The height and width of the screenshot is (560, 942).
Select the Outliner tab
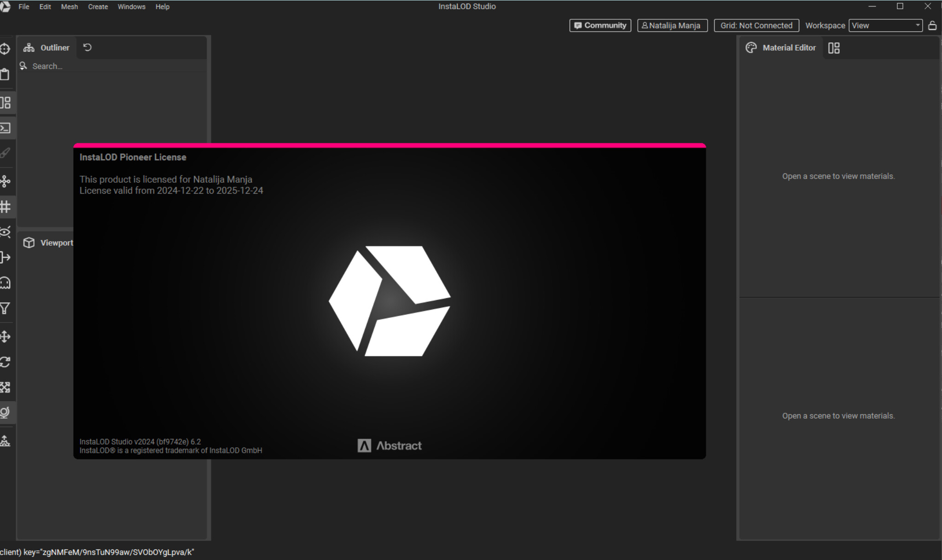[x=46, y=47]
